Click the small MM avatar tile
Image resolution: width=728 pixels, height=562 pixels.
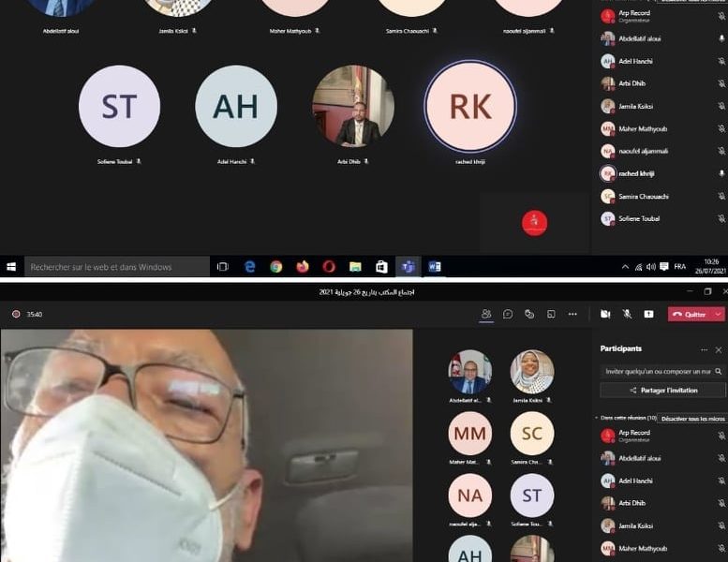point(469,434)
